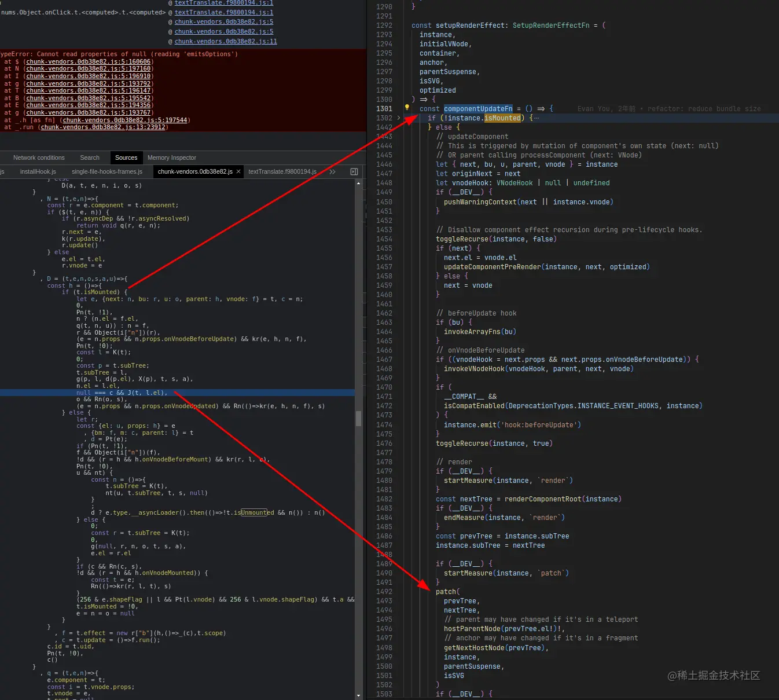Follow stack link chunk-vendors.0db38e82.js:5:193792

89,83
